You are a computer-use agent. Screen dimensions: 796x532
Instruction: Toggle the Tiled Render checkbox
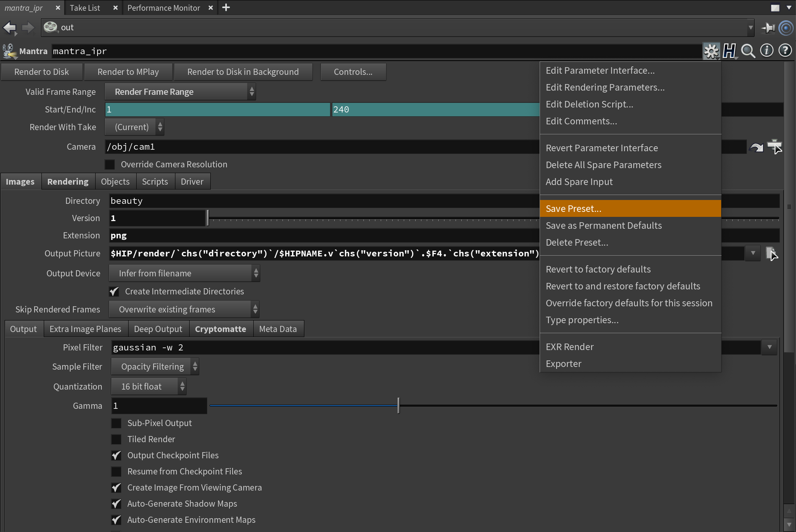click(x=116, y=439)
